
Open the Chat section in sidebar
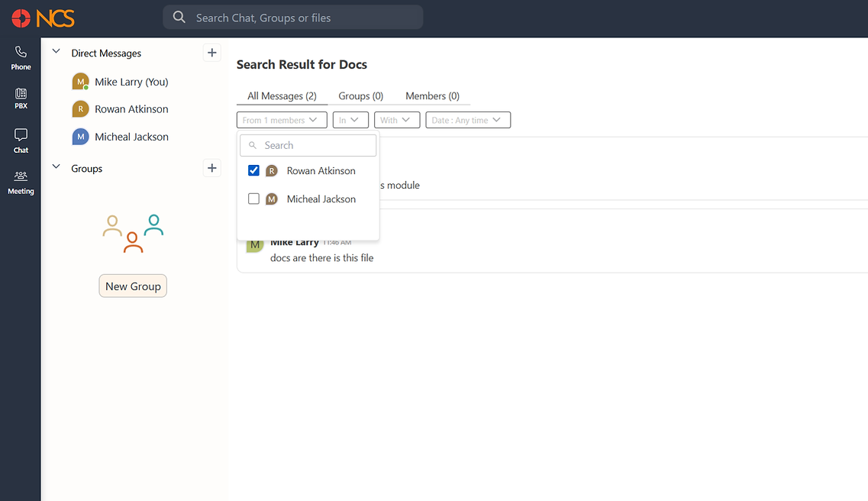pyautogui.click(x=21, y=141)
